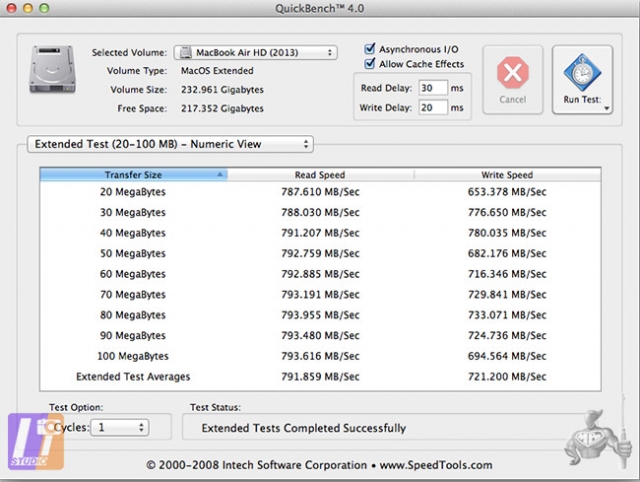
Task: Click read speed 793.955 MB/Sec
Action: [x=320, y=315]
